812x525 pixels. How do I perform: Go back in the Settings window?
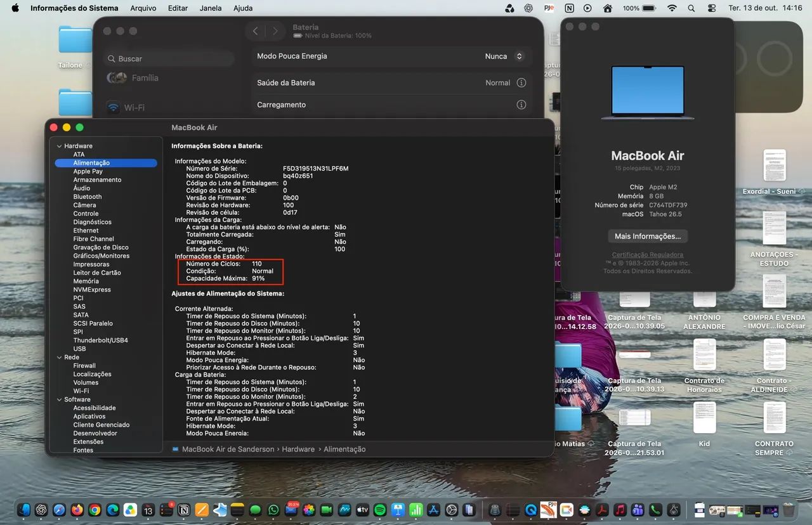(255, 31)
